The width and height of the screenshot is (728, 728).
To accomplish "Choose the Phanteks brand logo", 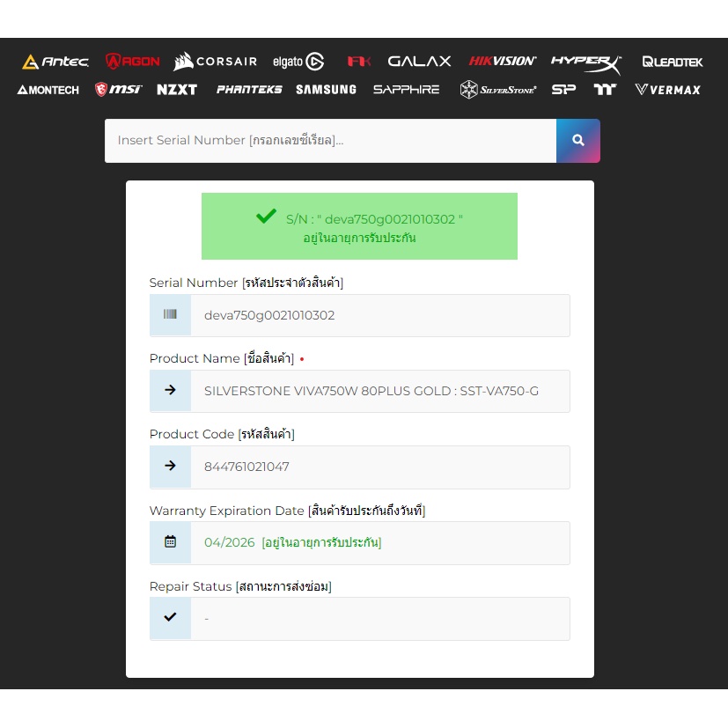I will tap(249, 90).
